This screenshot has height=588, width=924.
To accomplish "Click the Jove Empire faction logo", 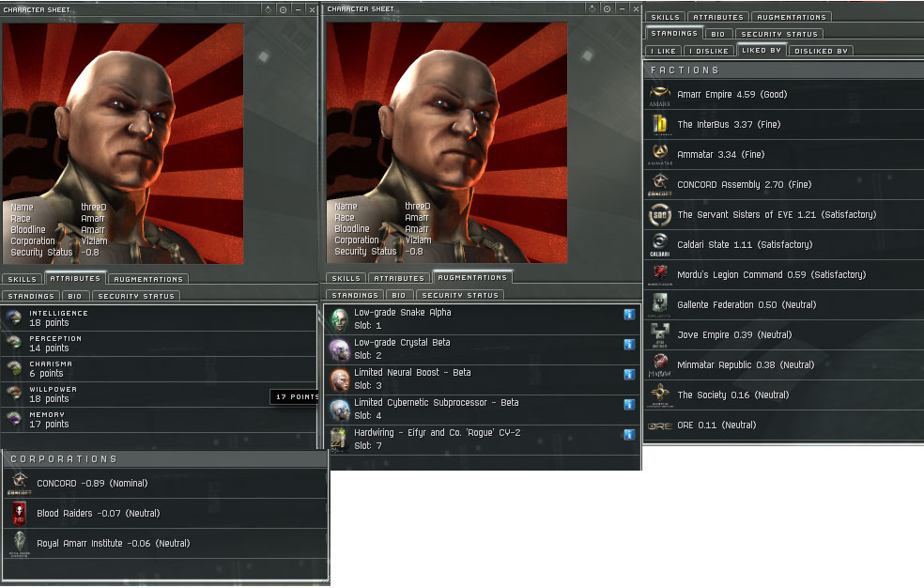I will tap(659, 335).
